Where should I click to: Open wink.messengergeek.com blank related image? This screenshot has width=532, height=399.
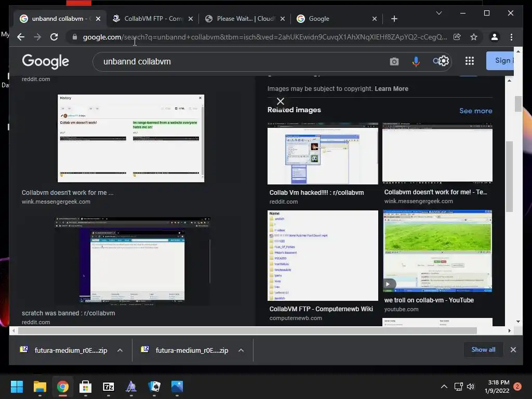point(437,153)
